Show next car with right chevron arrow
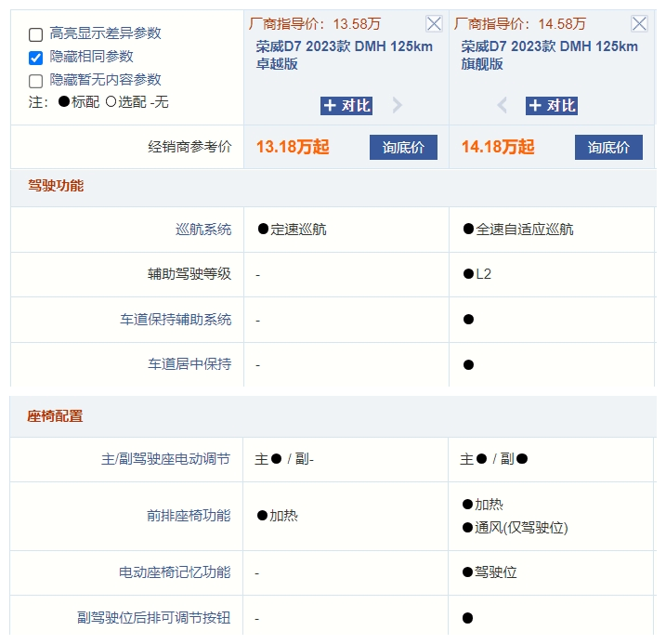 click(398, 105)
